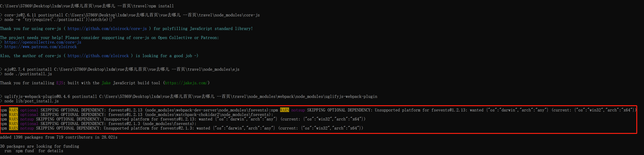Click the added 1398 packages line
The image size is (644, 155).
[59, 137]
